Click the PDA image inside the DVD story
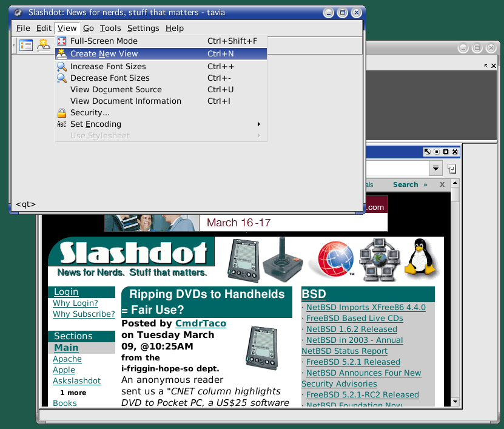Viewport: 504px width, 429px height. click(261, 348)
